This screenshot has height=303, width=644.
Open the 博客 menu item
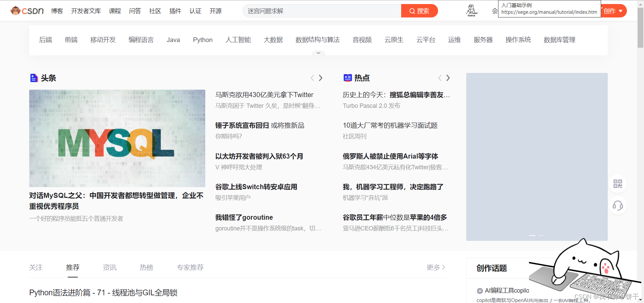pyautogui.click(x=57, y=11)
